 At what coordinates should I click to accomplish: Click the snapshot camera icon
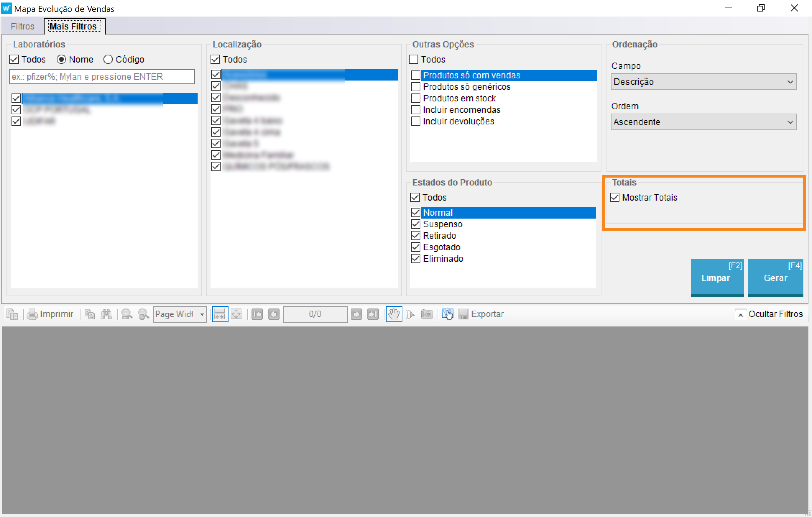coord(427,315)
